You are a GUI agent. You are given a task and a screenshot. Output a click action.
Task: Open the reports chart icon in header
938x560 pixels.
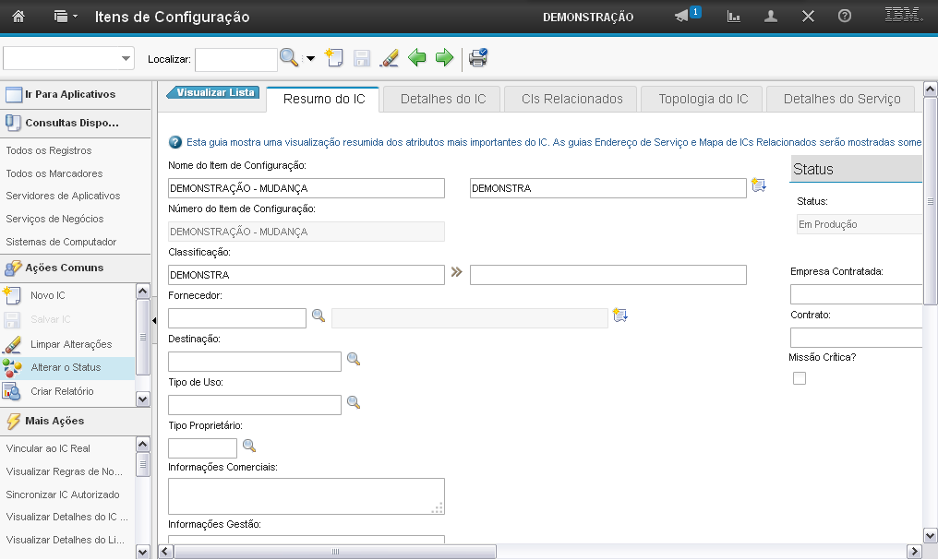click(735, 17)
